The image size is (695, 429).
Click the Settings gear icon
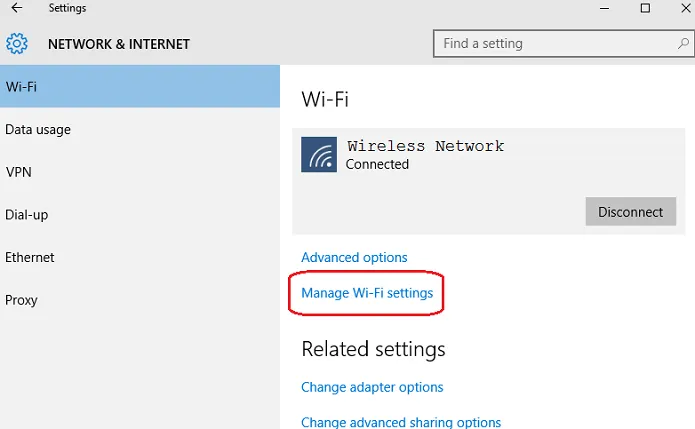tap(17, 44)
